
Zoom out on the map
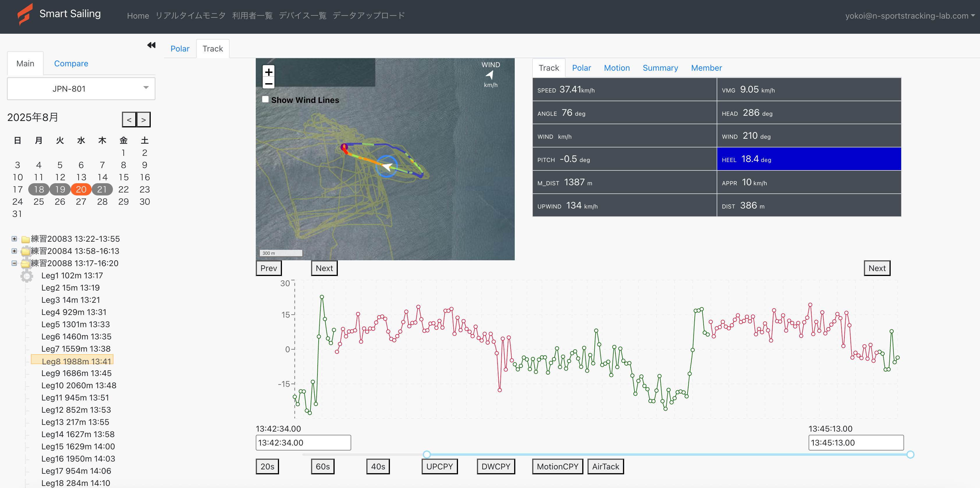click(x=269, y=84)
